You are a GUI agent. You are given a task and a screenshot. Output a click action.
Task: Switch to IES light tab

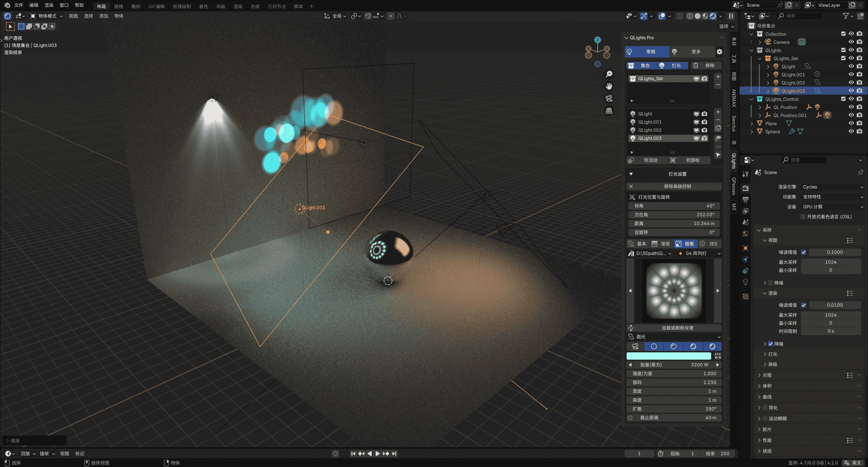[709, 244]
